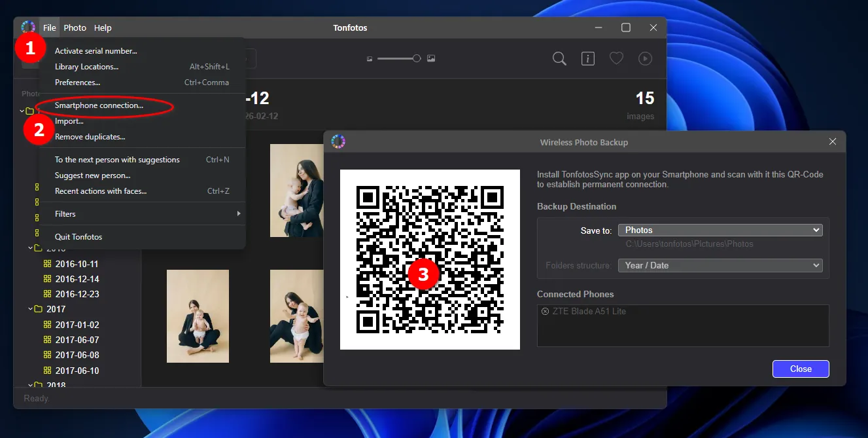
Task: Open photo of woman seated with baby
Action: (198, 316)
